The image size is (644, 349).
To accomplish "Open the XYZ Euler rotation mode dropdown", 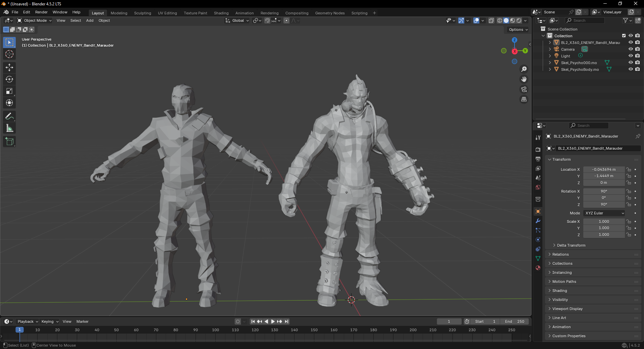I will tap(604, 213).
